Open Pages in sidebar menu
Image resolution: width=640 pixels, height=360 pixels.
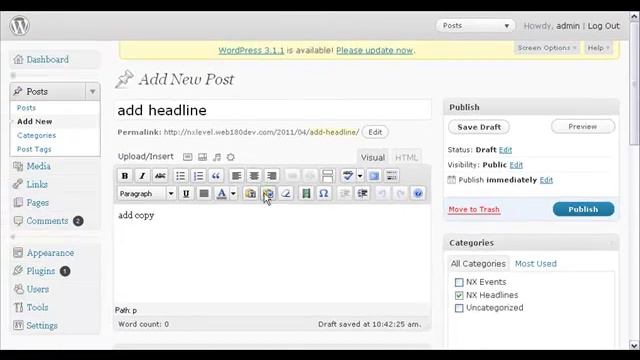click(x=38, y=203)
